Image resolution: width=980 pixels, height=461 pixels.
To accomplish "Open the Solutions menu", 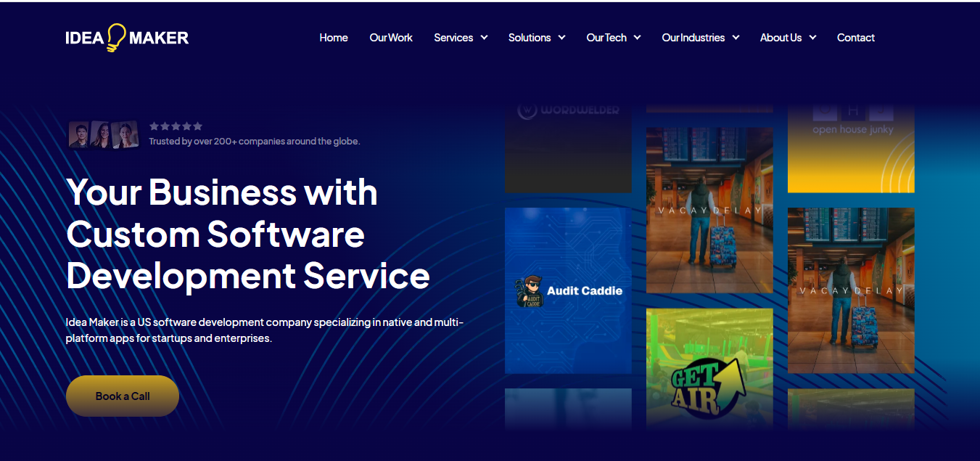I will click(530, 38).
